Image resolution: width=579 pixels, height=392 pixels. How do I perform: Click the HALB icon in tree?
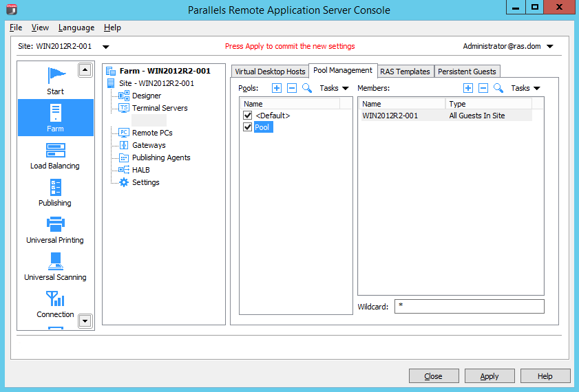tap(124, 170)
